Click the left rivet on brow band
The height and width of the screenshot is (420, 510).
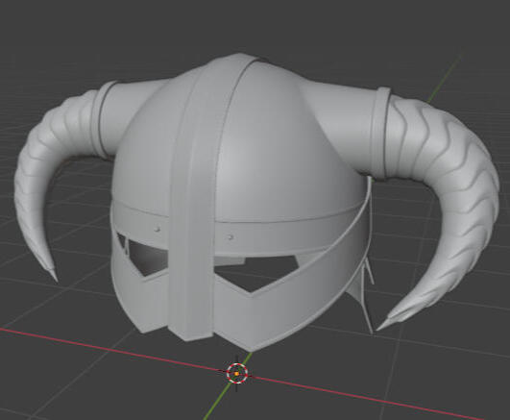click(x=158, y=229)
